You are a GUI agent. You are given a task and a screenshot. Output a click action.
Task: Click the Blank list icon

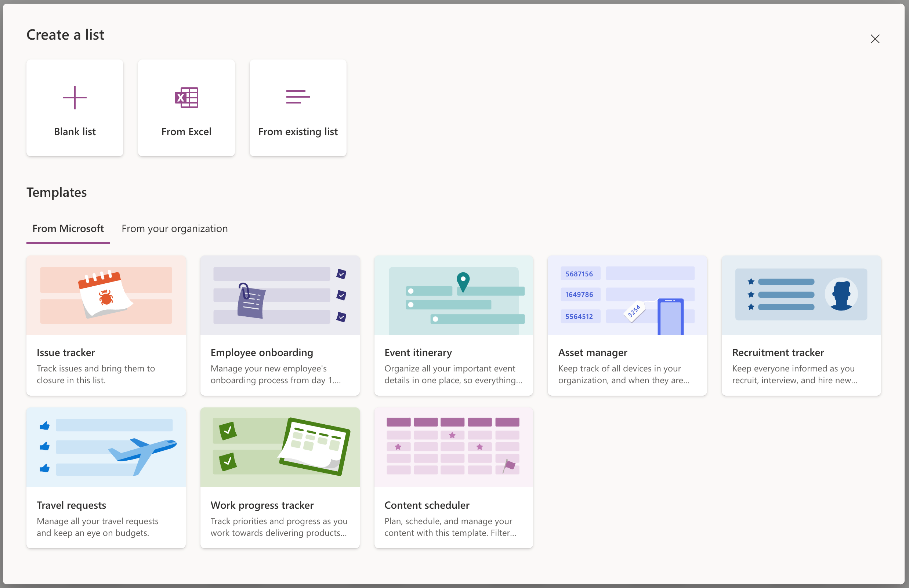click(x=74, y=107)
